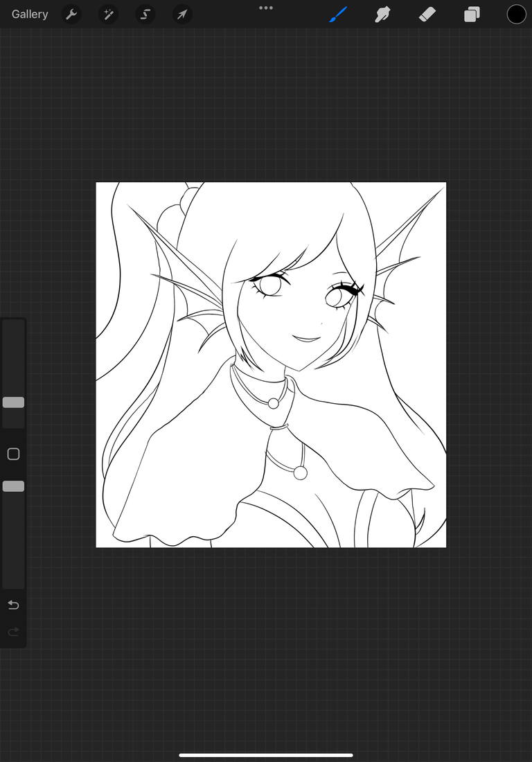The width and height of the screenshot is (532, 762).
Task: Tap the three-dot options at top
Action: pyautogui.click(x=266, y=8)
